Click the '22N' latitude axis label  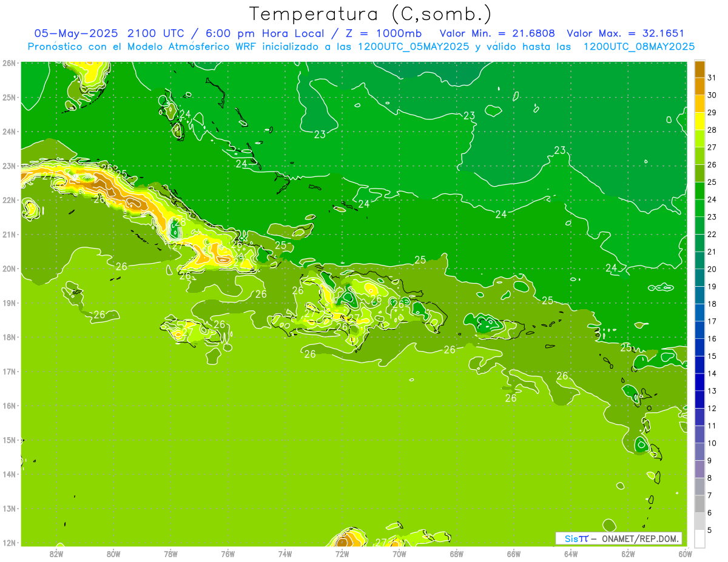pos(9,200)
